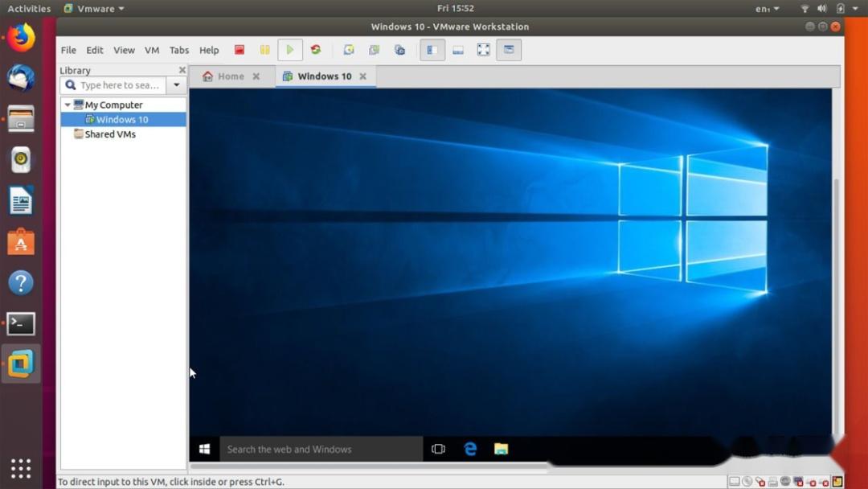This screenshot has width=868, height=489.
Task: Click the volume icon in top bar
Action: coord(822,8)
